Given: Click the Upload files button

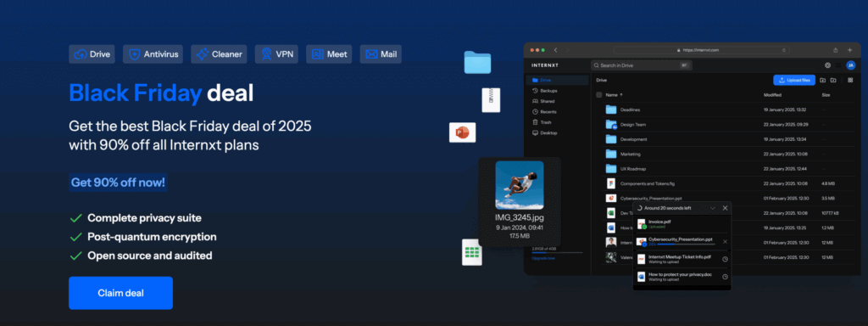Looking at the screenshot, I should pyautogui.click(x=793, y=81).
